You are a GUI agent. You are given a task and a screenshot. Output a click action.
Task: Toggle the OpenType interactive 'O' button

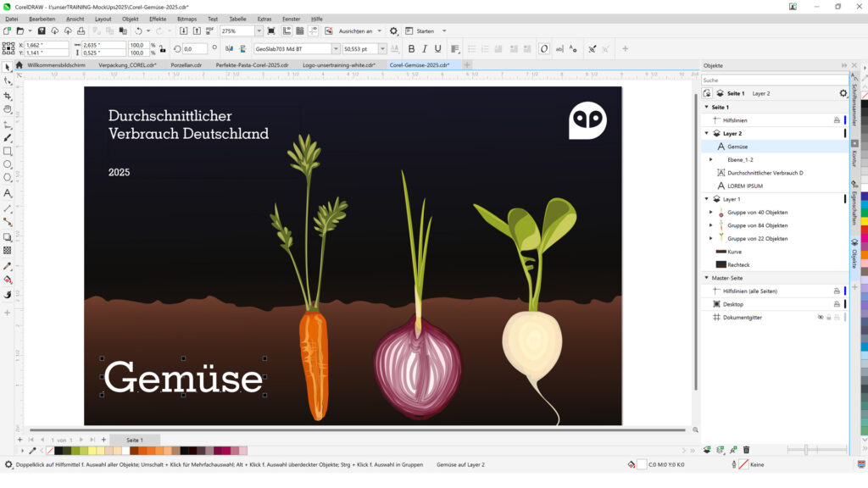[544, 48]
